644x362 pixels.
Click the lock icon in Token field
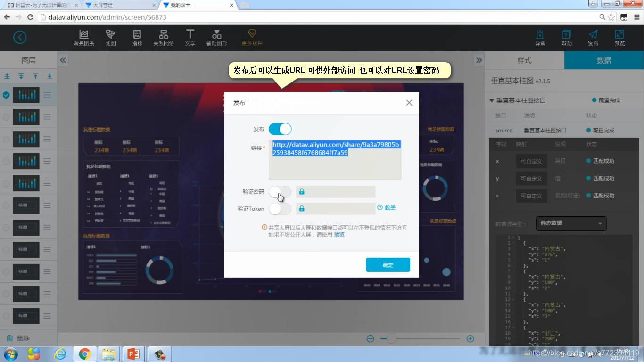coord(302,208)
